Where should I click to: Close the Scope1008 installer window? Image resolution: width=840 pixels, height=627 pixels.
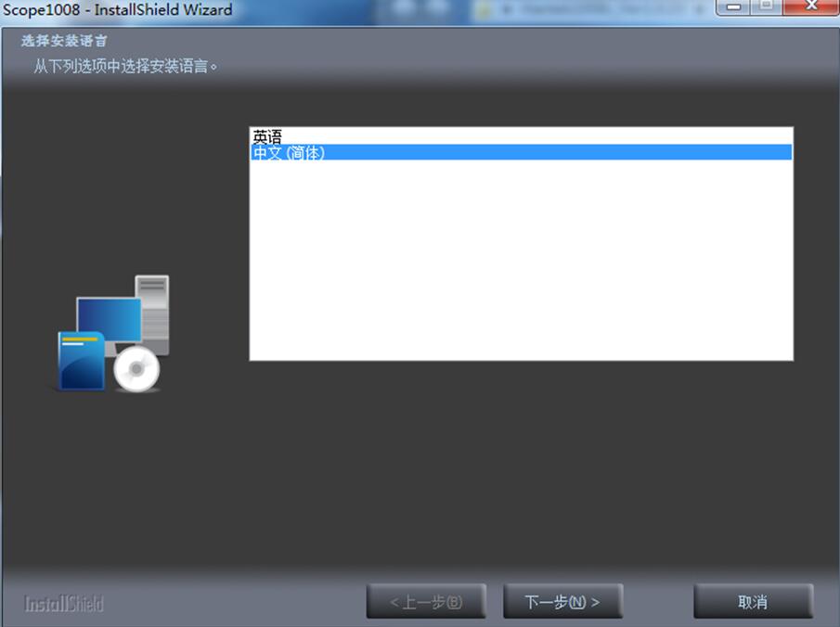pyautogui.click(x=808, y=8)
